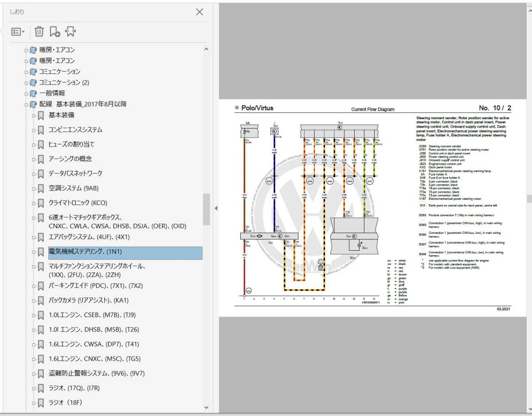Open 1.0Lエンジン、CSEB bookmark

(92, 315)
